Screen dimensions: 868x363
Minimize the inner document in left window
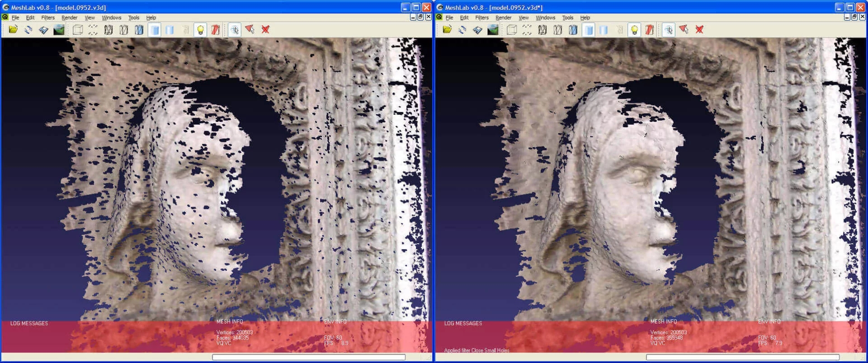pyautogui.click(x=413, y=17)
